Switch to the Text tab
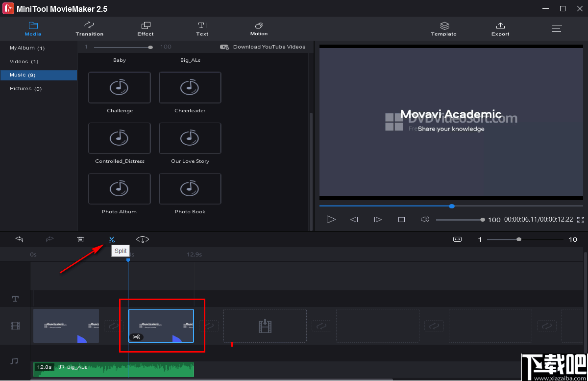 point(202,28)
